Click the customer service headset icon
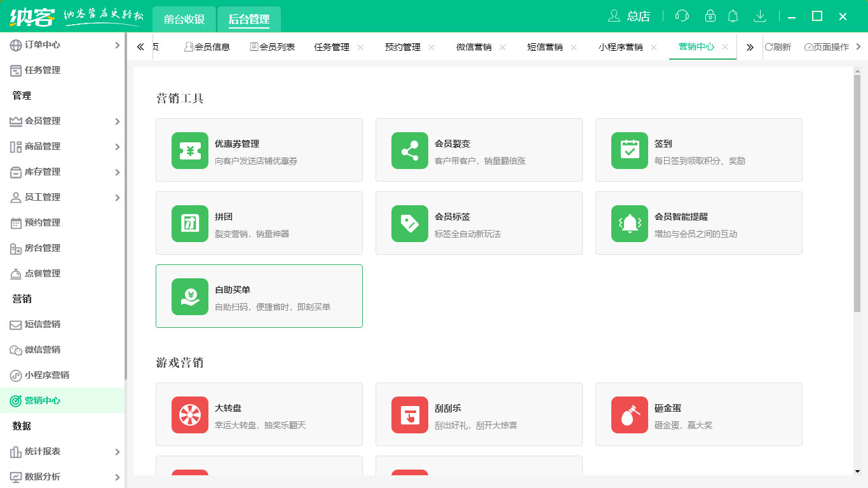 (682, 17)
